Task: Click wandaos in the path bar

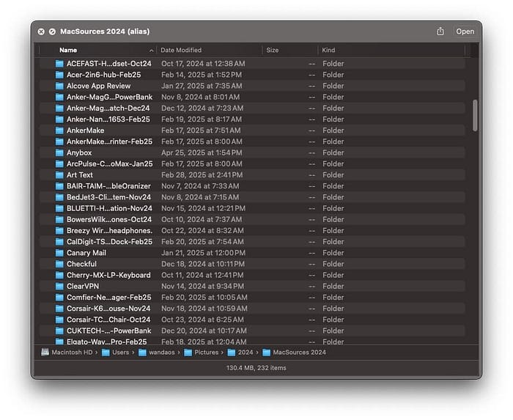Action: click(x=157, y=353)
